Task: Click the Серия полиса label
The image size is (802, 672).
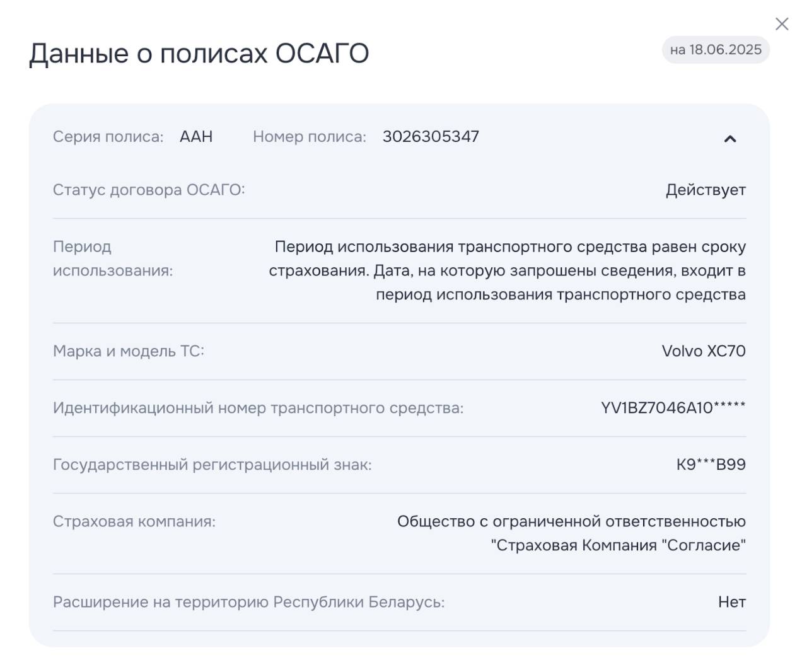Action: pyautogui.click(x=108, y=137)
